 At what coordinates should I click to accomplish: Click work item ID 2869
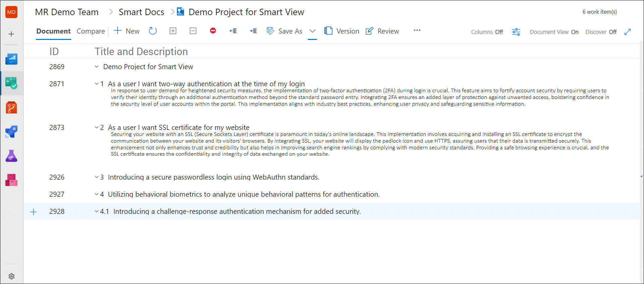[x=57, y=66]
